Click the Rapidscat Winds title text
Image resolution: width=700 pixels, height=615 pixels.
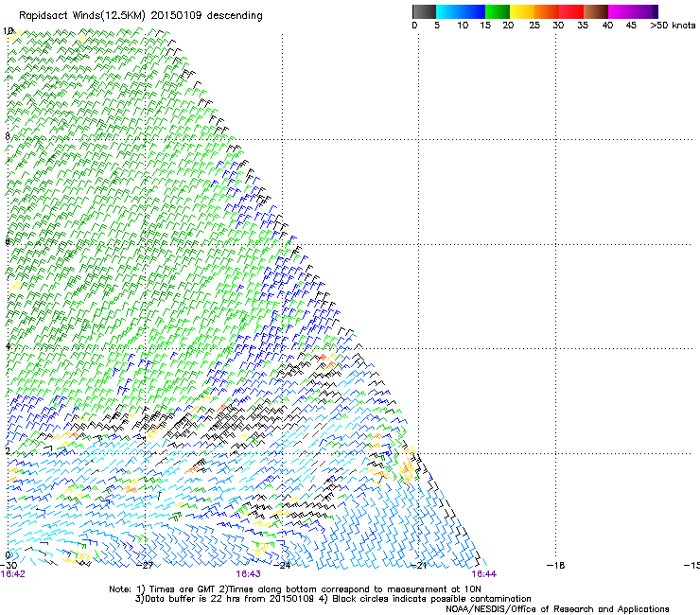tap(141, 15)
